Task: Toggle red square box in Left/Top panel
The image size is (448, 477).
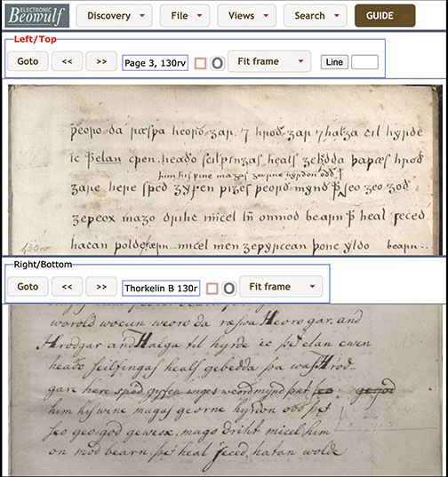Action: pos(200,63)
